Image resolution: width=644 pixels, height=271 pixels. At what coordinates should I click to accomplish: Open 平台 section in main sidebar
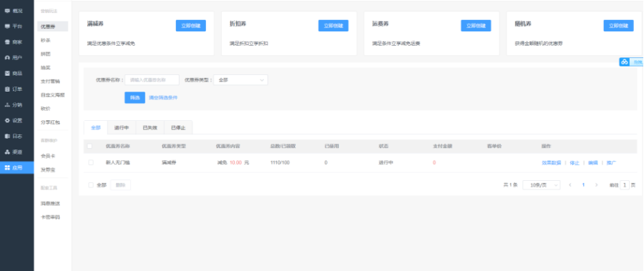click(17, 26)
